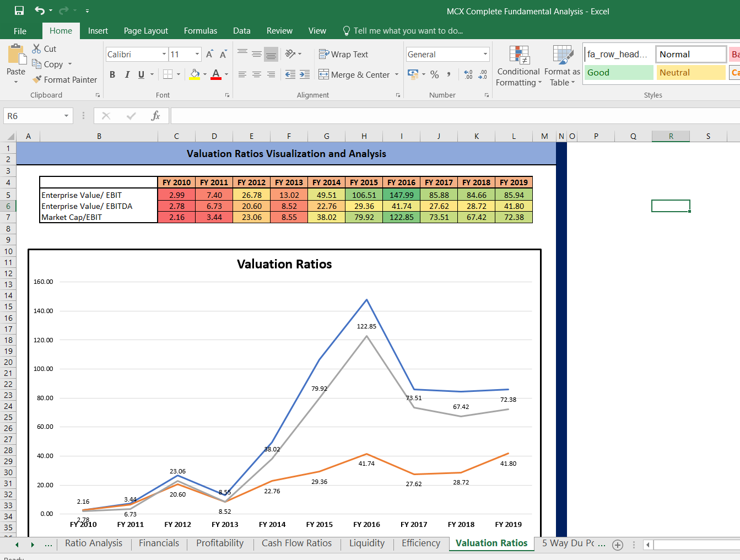Align text left in cell

242,74
